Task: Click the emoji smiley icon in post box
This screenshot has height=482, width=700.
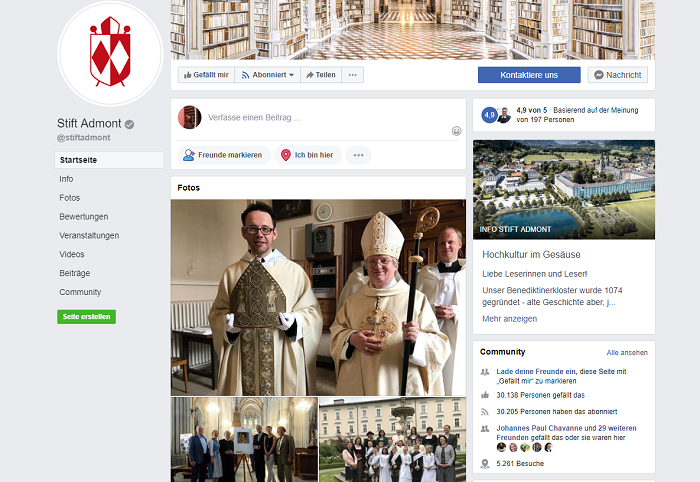Action: pos(456,131)
